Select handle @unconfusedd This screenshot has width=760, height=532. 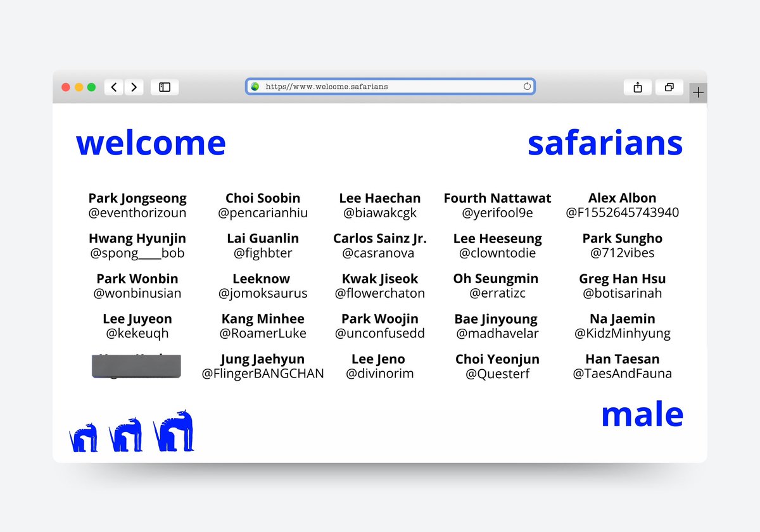point(380,334)
